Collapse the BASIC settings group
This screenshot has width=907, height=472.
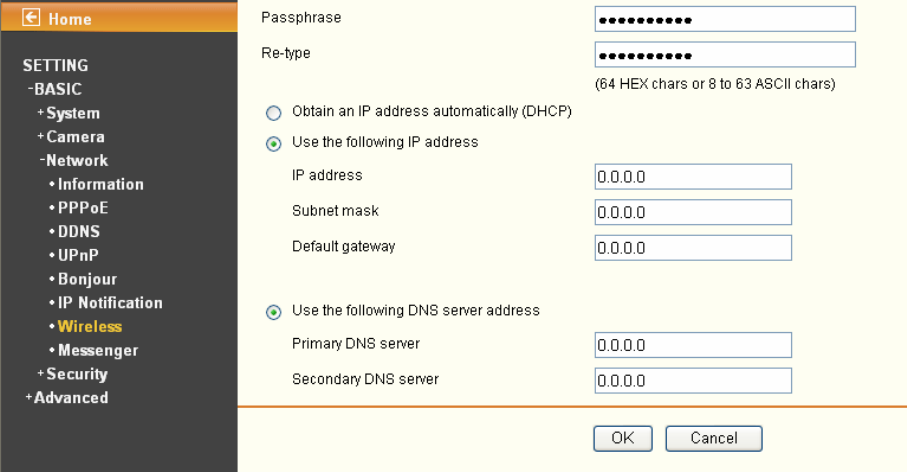[x=54, y=90]
